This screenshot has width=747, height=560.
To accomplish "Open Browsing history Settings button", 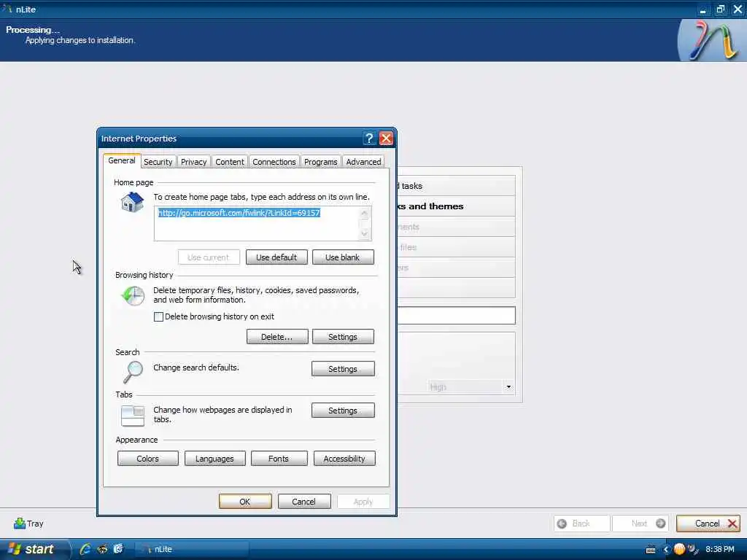I will [343, 337].
